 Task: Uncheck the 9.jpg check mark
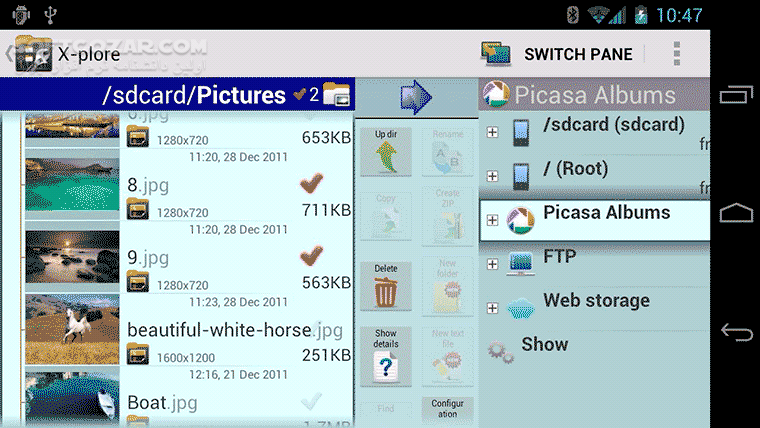(x=311, y=255)
